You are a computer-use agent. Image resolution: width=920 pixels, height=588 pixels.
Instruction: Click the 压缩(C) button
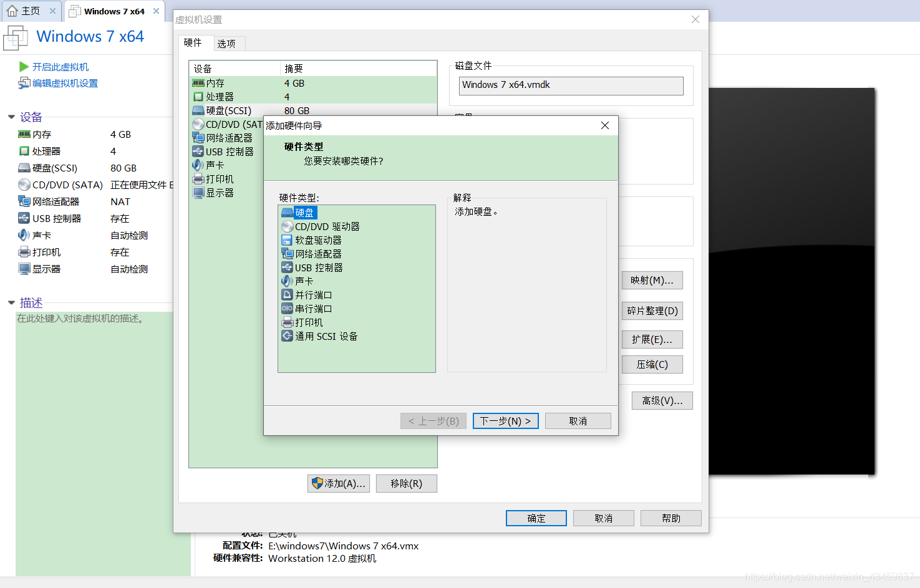coord(652,364)
